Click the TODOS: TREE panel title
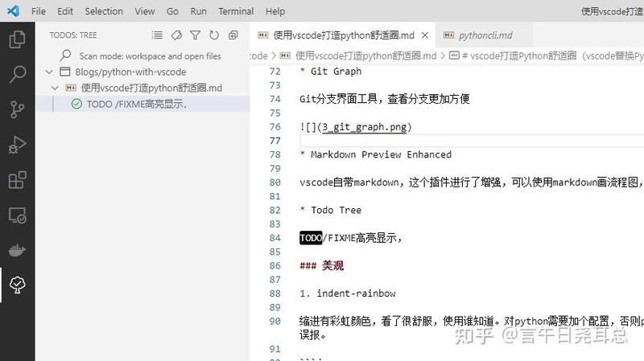The height and width of the screenshot is (361, 644). click(73, 35)
